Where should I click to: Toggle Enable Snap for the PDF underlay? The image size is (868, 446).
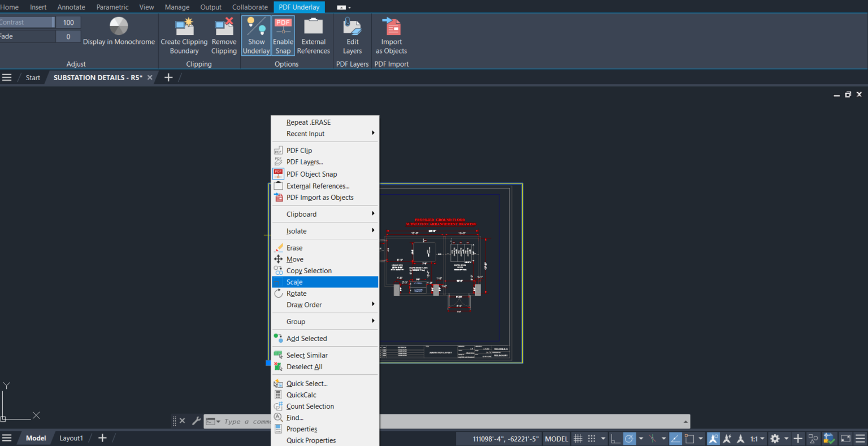(x=283, y=36)
